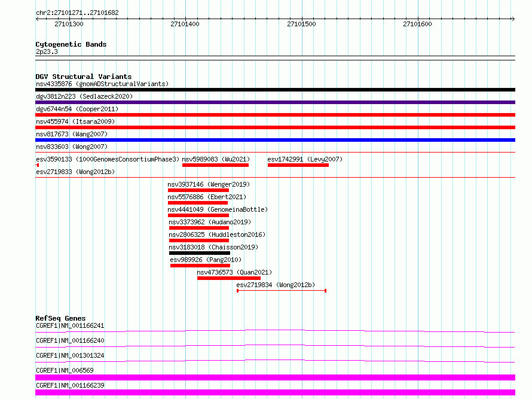The image size is (532, 399).
Task: Click the Cytogenetic Bands track heading
Action: (71, 44)
